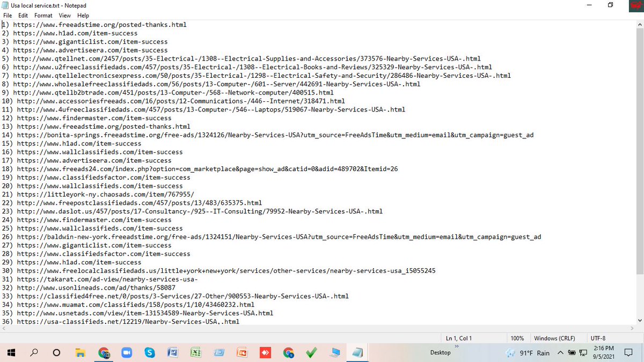This screenshot has height=362, width=644.
Task: Open the red arrows app icon
Action: click(266, 353)
